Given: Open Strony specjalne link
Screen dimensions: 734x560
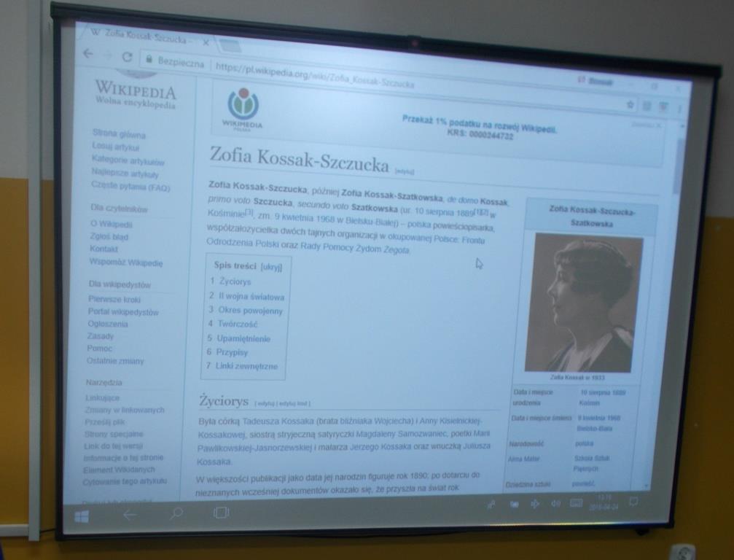Looking at the screenshot, I should pyautogui.click(x=114, y=434).
